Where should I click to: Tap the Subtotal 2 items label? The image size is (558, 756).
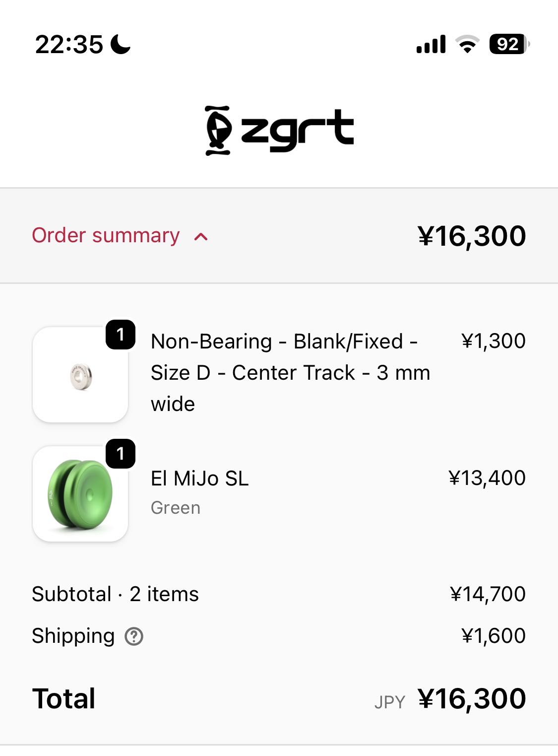pos(115,594)
